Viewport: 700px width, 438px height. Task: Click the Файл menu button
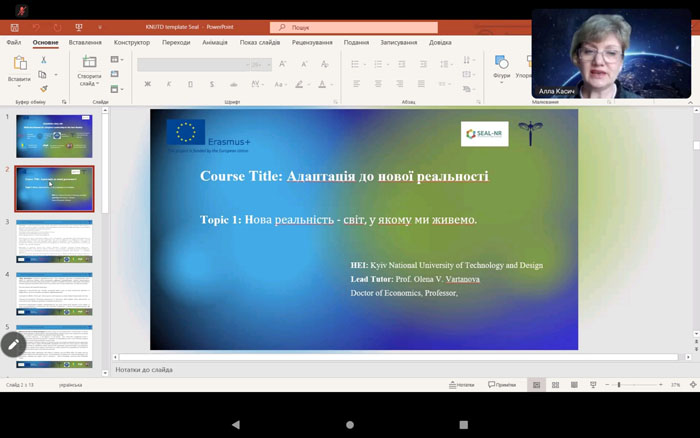coord(13,43)
